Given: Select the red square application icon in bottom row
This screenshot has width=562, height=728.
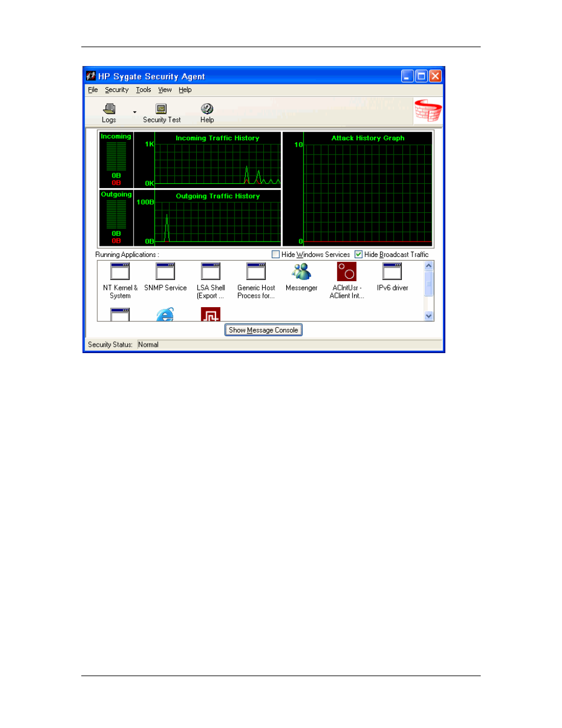Looking at the screenshot, I should point(210,314).
